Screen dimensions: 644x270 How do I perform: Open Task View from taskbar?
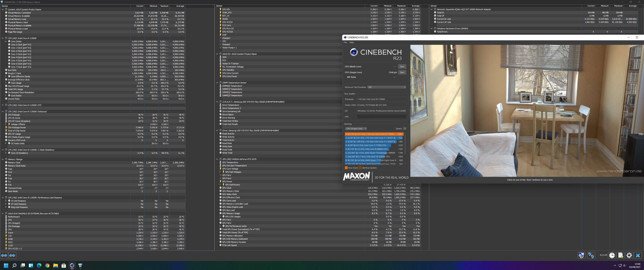[x=23, y=265]
